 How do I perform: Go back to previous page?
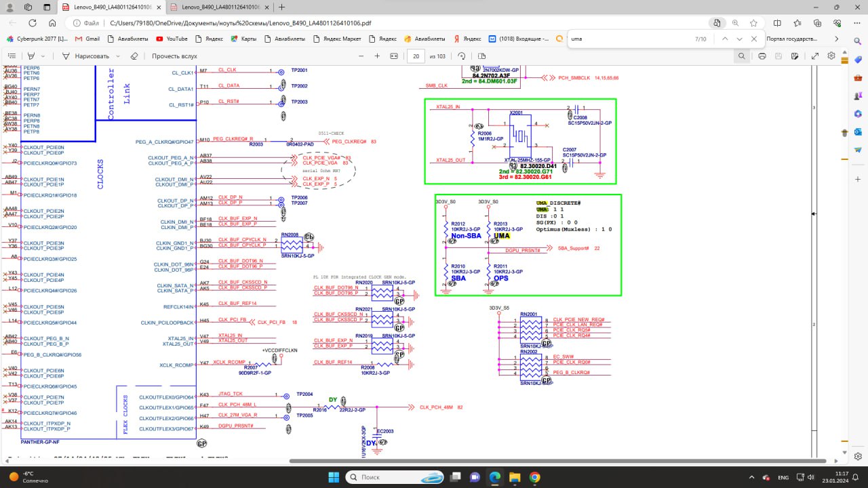[x=13, y=23]
